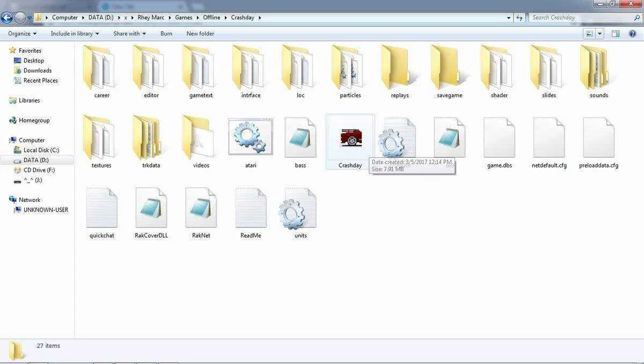Screen dimensions: 644x364
Task: Click the New folder button
Action: pyautogui.click(x=200, y=33)
